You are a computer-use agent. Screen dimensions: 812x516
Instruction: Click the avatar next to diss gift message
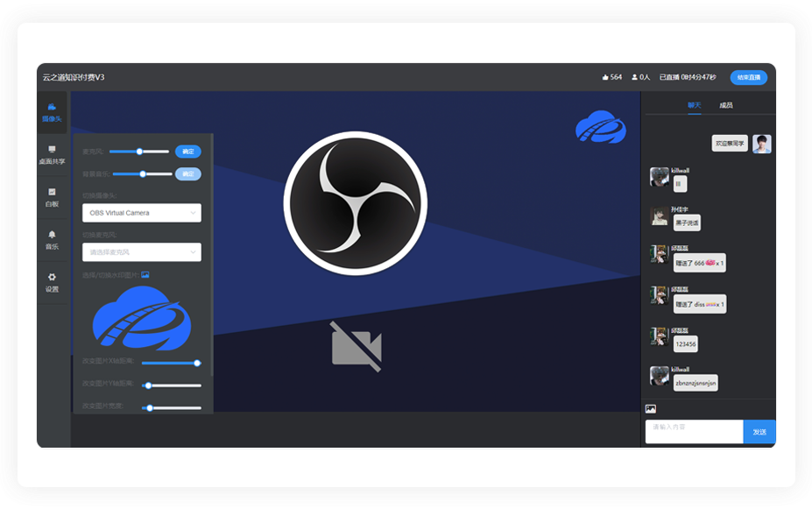(660, 295)
